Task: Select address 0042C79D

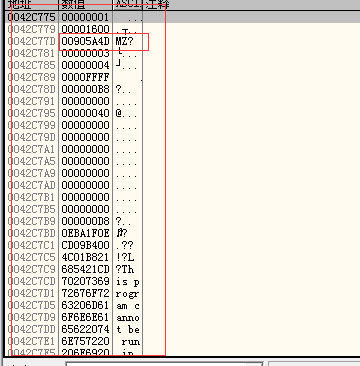Action: point(33,137)
